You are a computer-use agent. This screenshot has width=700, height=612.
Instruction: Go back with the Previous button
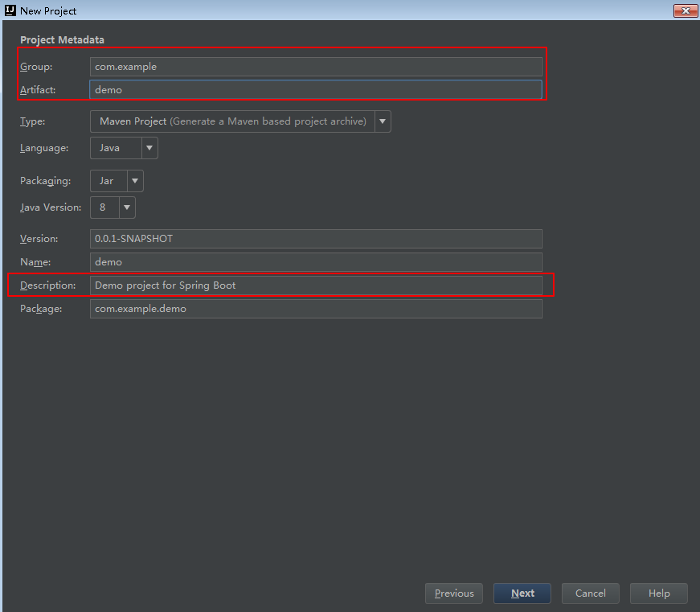click(454, 594)
